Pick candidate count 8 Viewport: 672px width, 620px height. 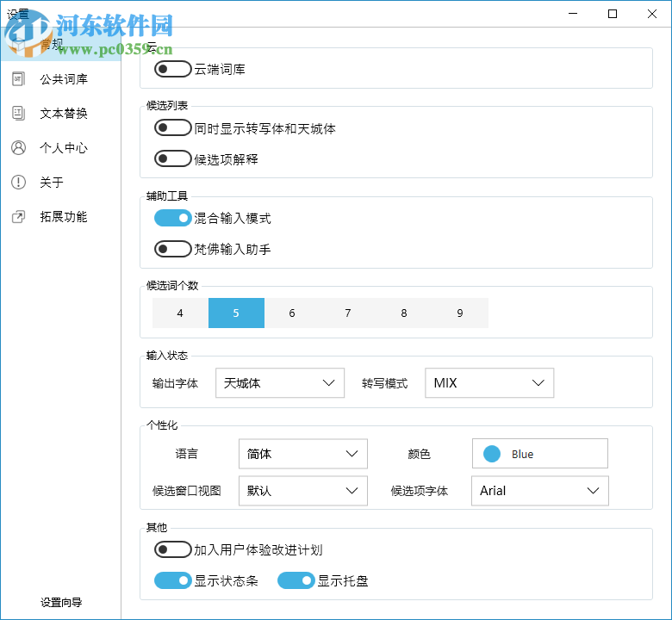(404, 313)
